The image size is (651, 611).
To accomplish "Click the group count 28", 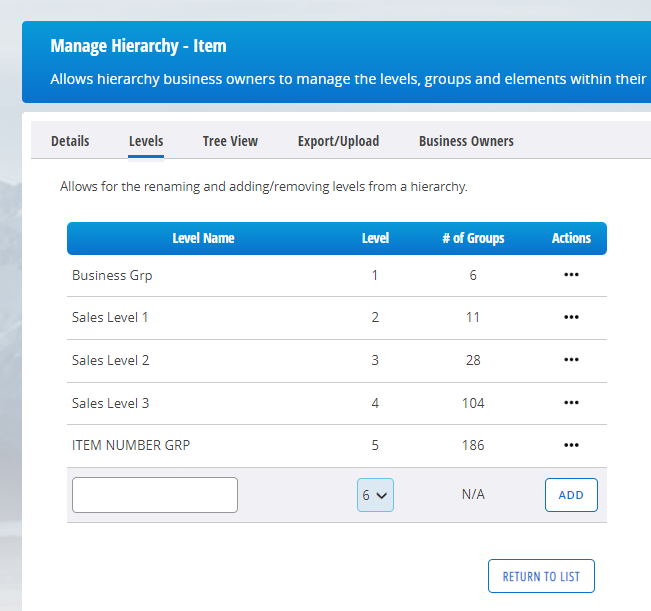I will coord(473,360).
